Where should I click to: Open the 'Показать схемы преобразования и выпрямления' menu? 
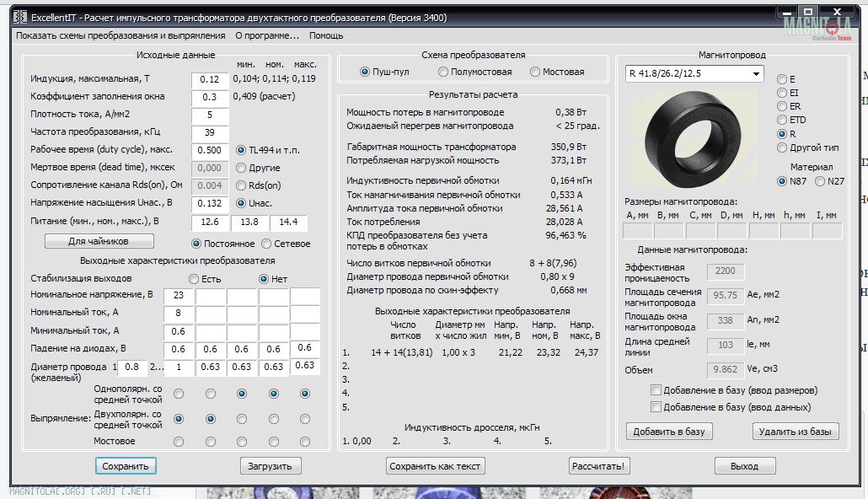[121, 35]
